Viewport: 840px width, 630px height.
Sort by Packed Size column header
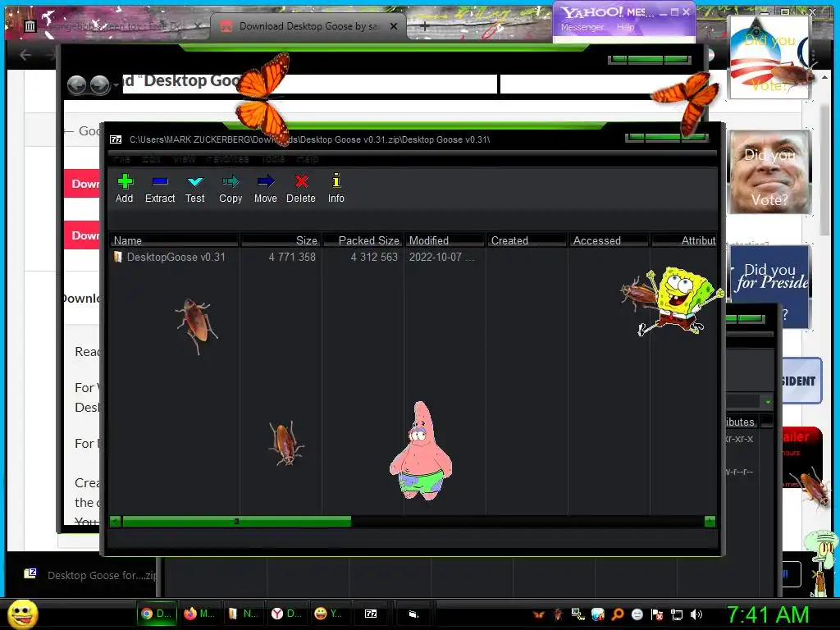[363, 240]
